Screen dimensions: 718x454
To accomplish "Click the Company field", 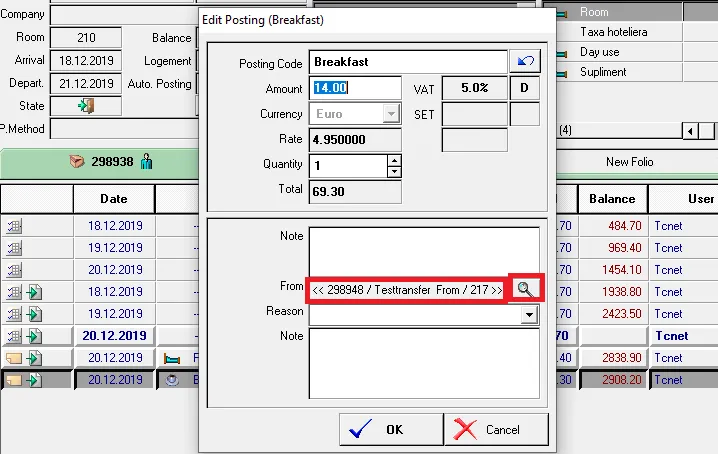I will tap(124, 15).
